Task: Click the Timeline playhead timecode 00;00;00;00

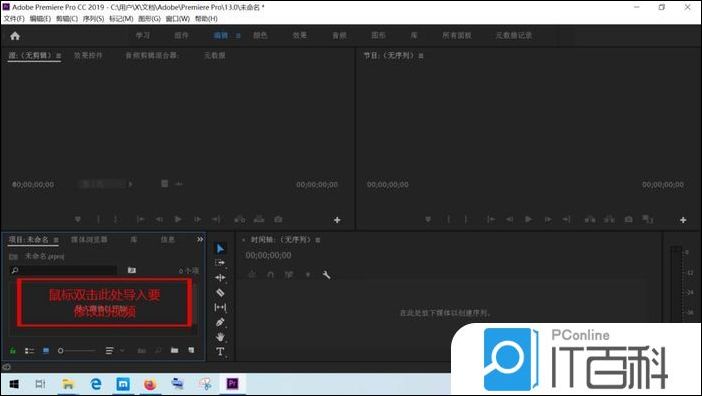Action: (268, 255)
